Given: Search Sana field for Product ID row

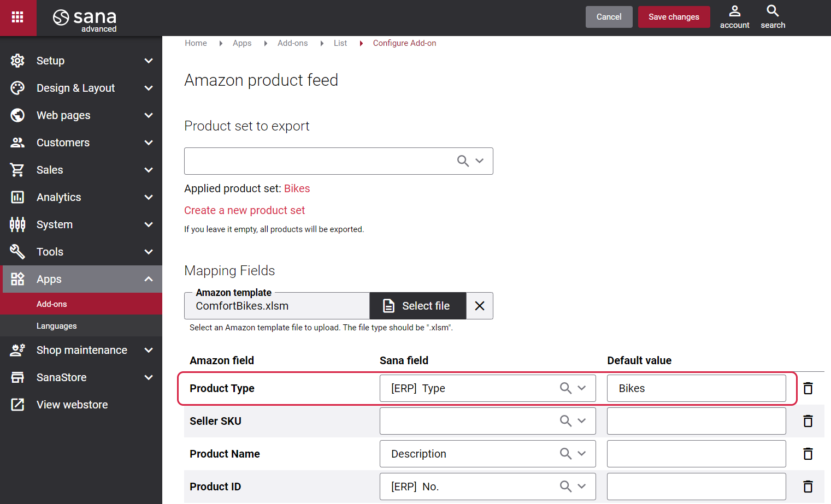Looking at the screenshot, I should click(565, 487).
